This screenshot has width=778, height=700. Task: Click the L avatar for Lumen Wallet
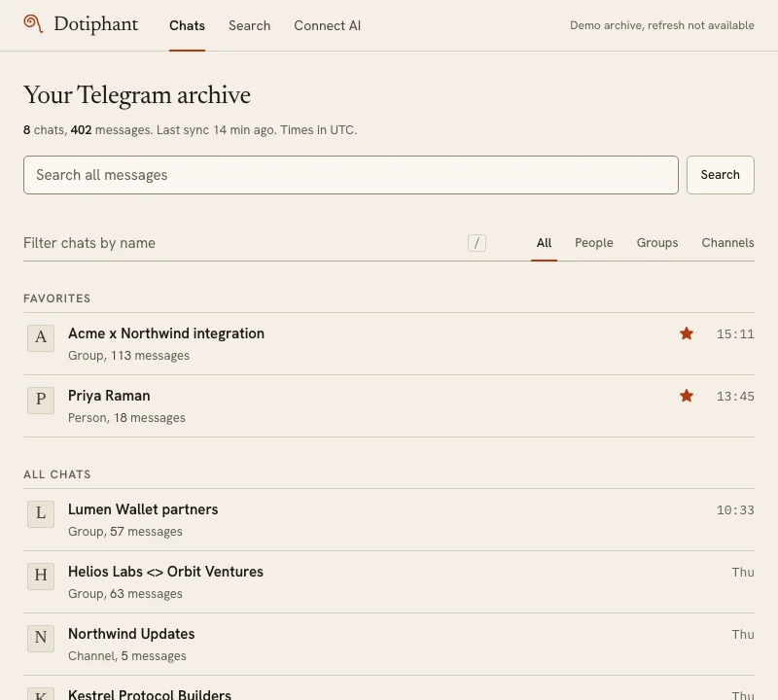(41, 514)
